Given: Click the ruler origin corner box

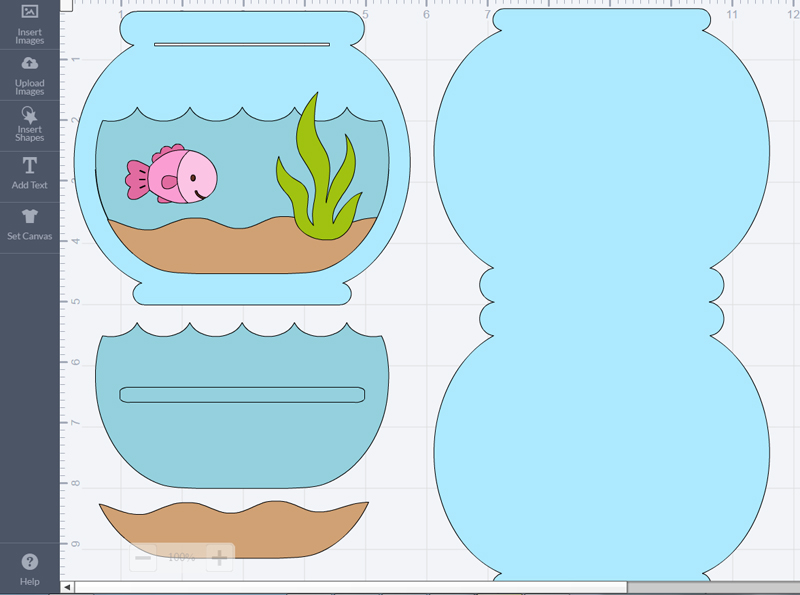Looking at the screenshot, I should tap(67, 6).
